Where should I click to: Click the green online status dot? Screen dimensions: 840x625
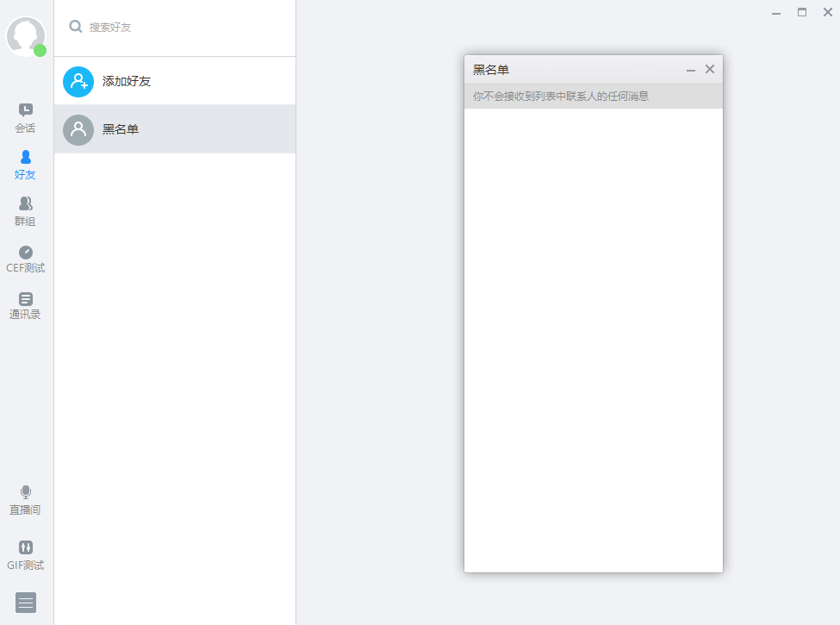40,50
